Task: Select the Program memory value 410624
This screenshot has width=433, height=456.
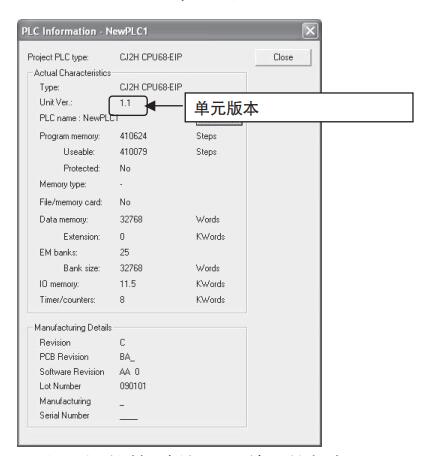Action: click(x=133, y=136)
